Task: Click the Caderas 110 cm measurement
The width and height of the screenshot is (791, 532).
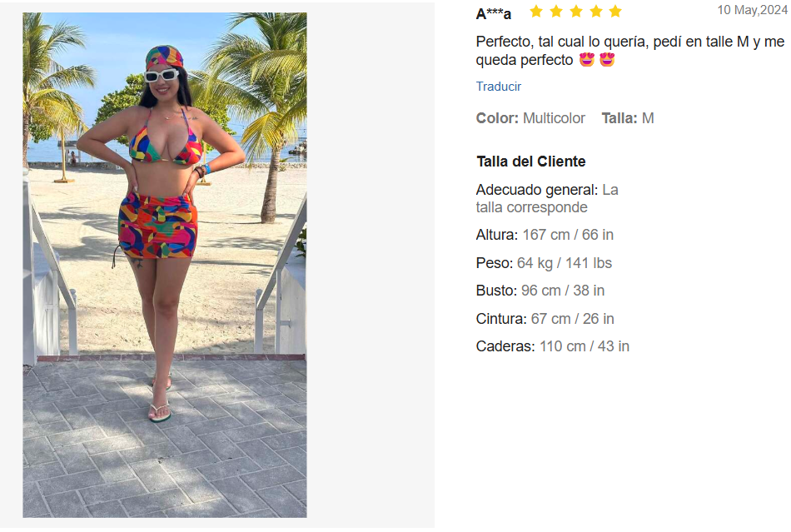Action: click(553, 346)
